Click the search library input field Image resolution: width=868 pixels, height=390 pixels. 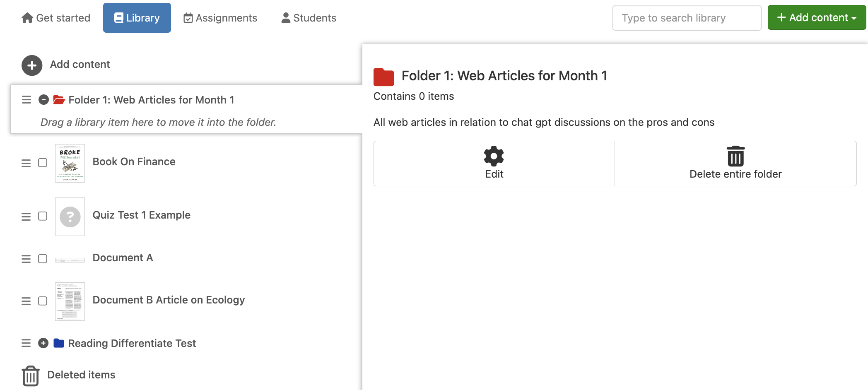click(686, 18)
